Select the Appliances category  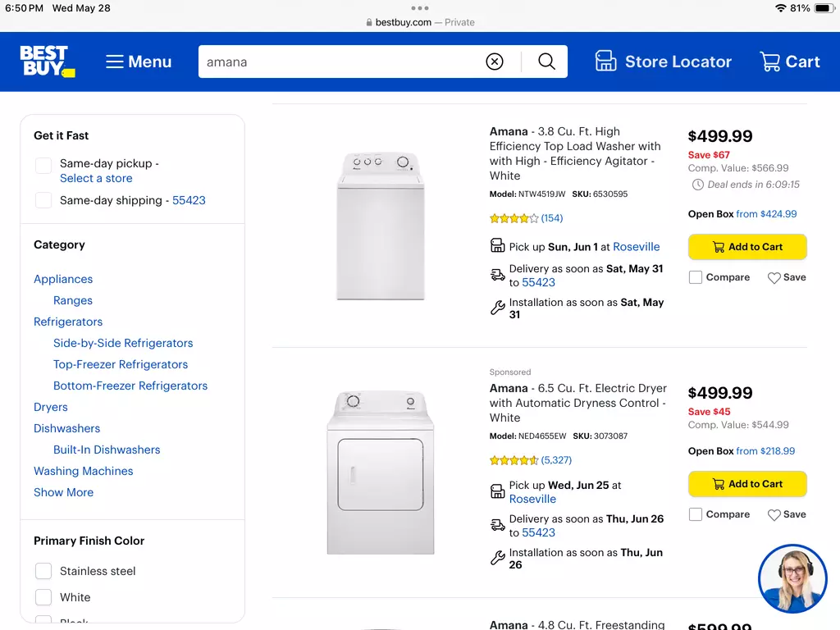[63, 279]
